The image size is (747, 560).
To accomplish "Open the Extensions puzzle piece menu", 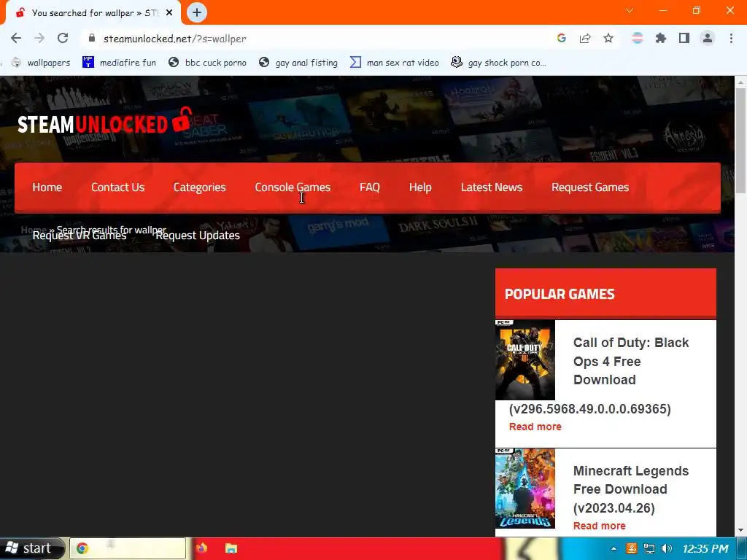I will (661, 38).
